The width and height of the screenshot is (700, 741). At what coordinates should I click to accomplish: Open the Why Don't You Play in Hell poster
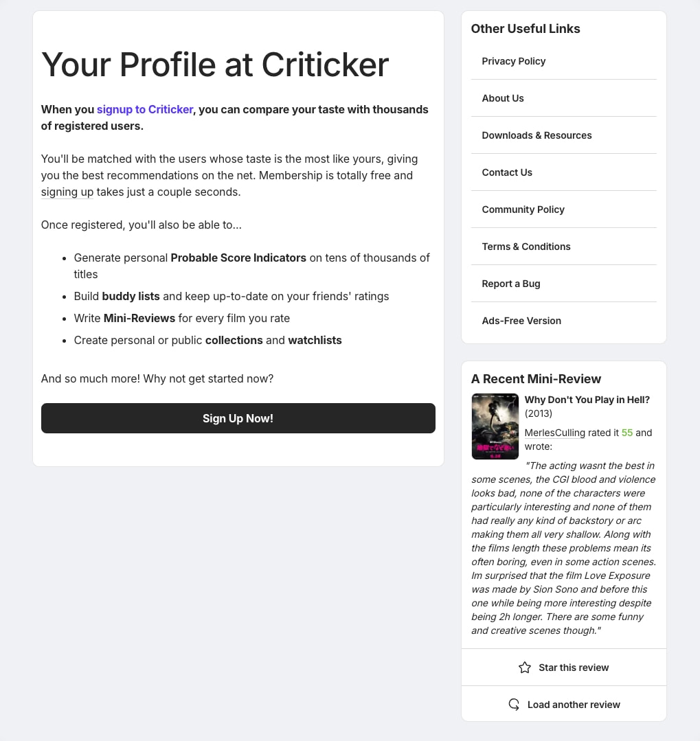495,426
